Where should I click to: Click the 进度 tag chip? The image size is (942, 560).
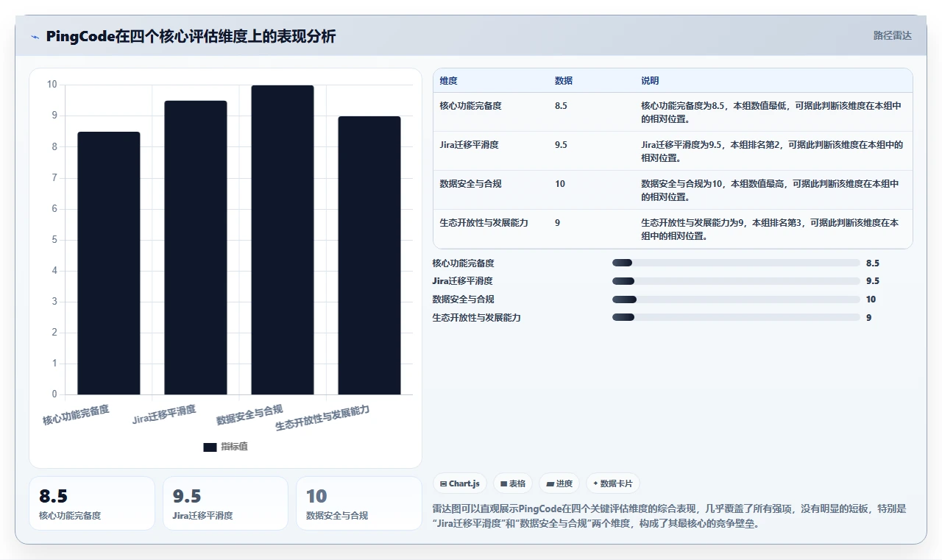click(x=559, y=483)
